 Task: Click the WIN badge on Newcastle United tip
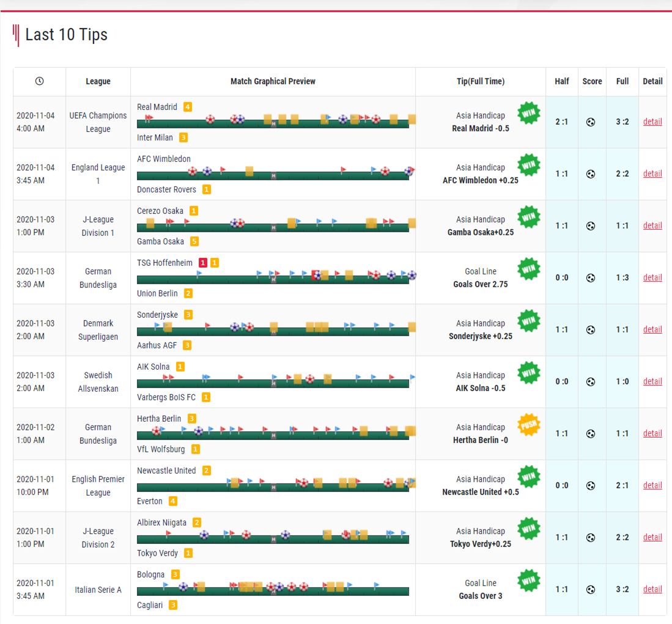[x=529, y=477]
